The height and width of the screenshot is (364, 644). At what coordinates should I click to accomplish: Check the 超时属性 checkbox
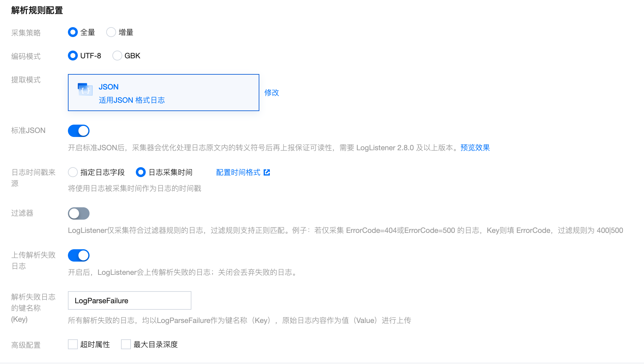pos(73,344)
